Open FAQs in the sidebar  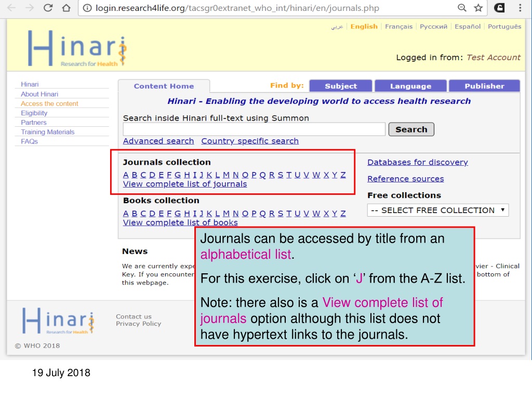click(29, 141)
